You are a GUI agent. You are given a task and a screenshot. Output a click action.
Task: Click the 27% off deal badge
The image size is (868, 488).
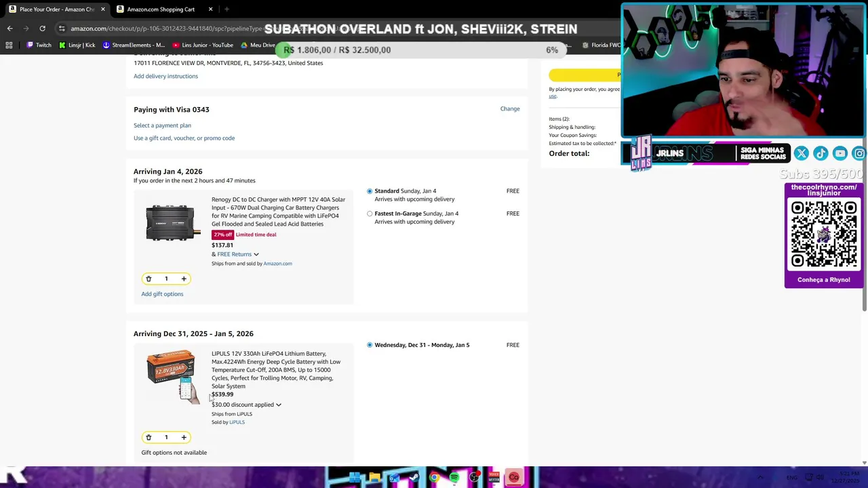click(222, 235)
